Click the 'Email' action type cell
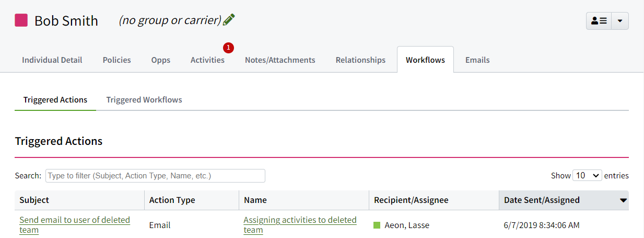Screen dimensions: 644x238 pos(192,225)
